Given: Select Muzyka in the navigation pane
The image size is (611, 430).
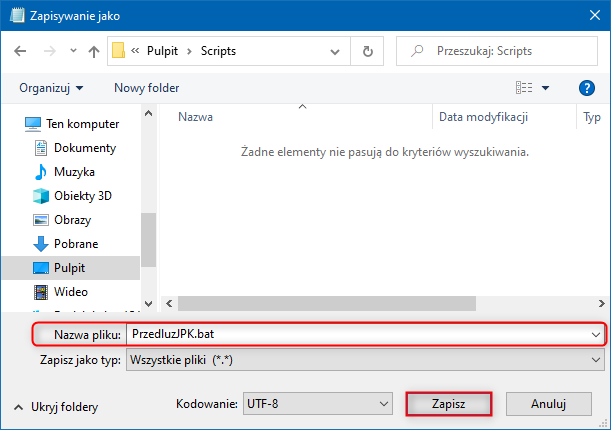Looking at the screenshot, I should (74, 172).
